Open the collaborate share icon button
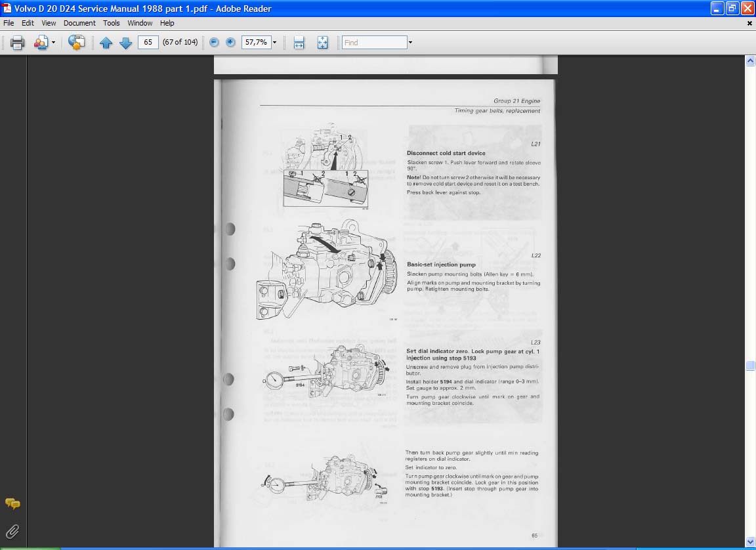The width and height of the screenshot is (756, 550). 41,43
